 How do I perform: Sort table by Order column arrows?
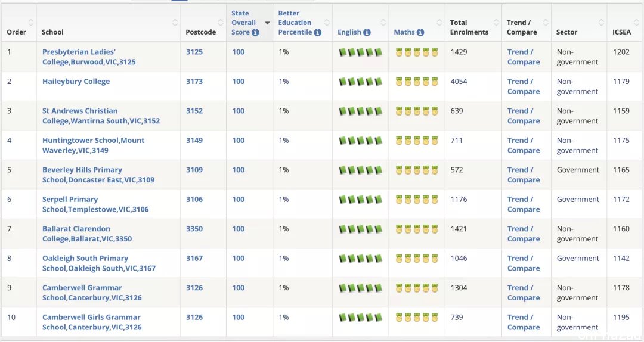[x=31, y=23]
